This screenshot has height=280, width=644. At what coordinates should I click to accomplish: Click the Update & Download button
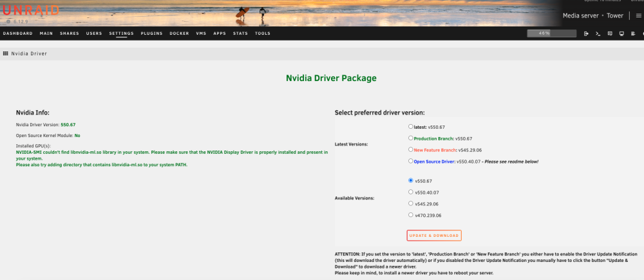pos(434,236)
